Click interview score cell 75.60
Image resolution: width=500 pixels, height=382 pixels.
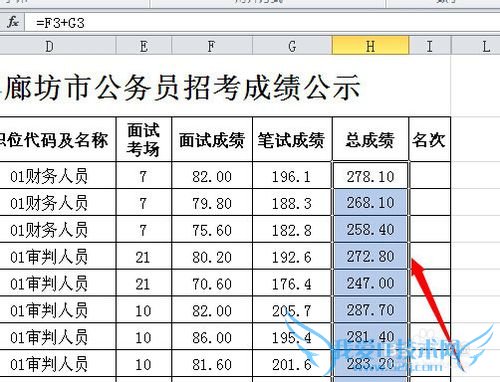[212, 229]
